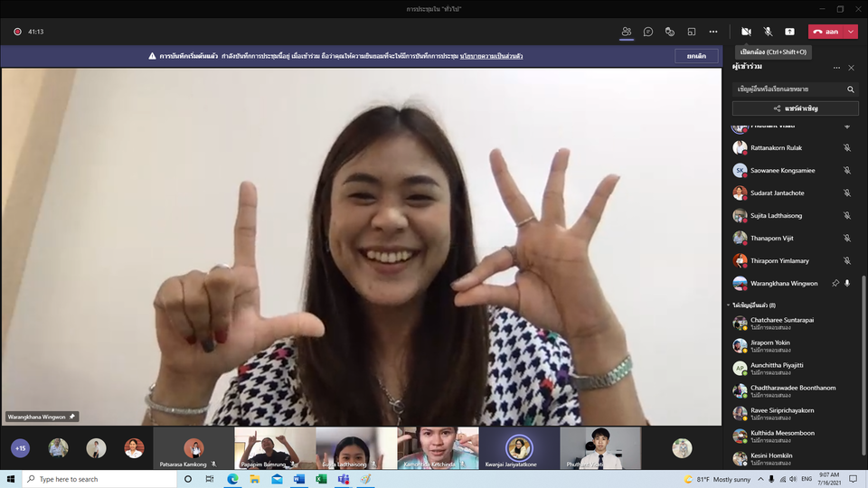Viewport: 868px width, 488px height.
Task: Click Warangkhana Wingwon microphone icon
Action: [847, 283]
